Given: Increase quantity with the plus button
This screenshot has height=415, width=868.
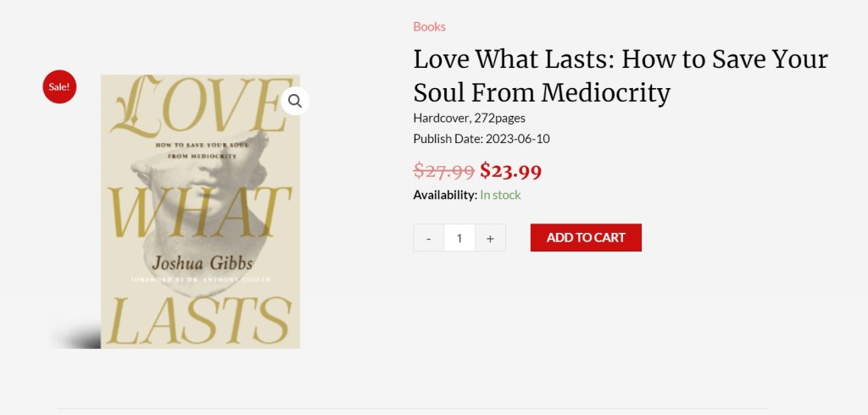Looking at the screenshot, I should pos(490,238).
